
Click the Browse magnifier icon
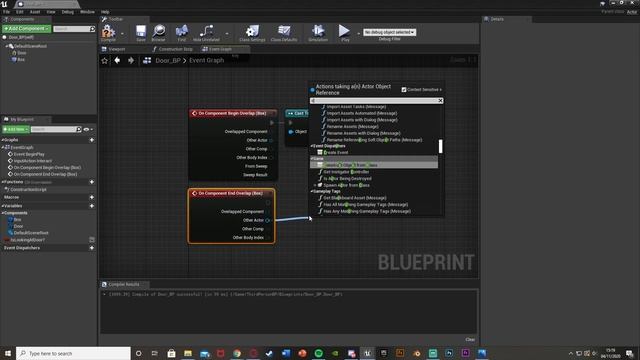click(x=159, y=31)
